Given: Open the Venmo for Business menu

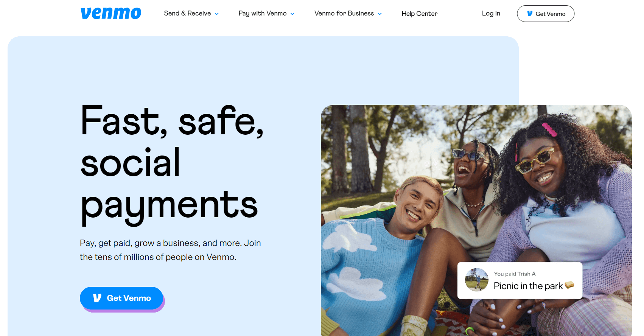Looking at the screenshot, I should tap(348, 14).
